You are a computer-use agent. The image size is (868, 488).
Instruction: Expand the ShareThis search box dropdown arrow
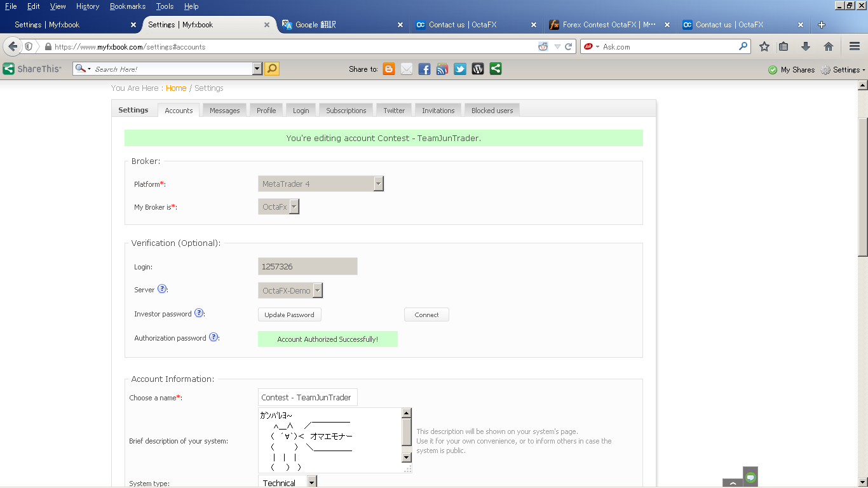(257, 69)
